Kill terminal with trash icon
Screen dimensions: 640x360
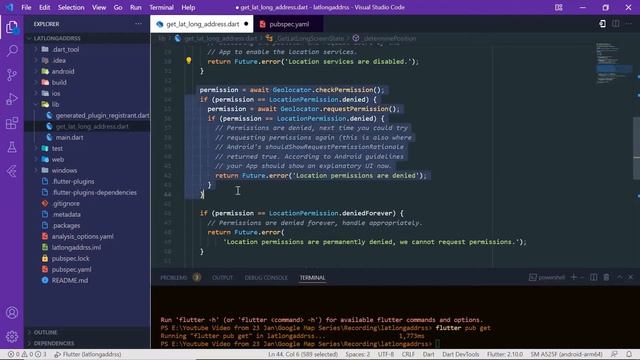pyautogui.click(x=607, y=277)
